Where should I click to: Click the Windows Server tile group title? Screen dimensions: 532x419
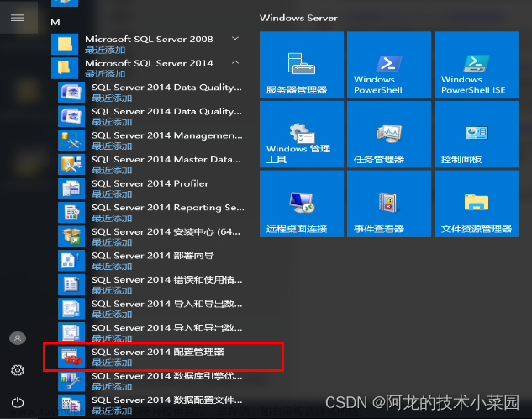click(298, 18)
